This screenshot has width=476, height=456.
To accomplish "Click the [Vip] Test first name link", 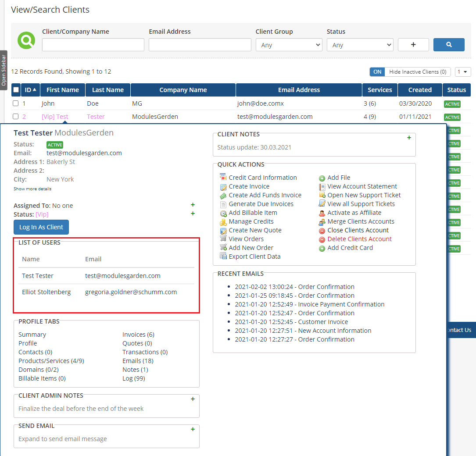I will [x=55, y=117].
